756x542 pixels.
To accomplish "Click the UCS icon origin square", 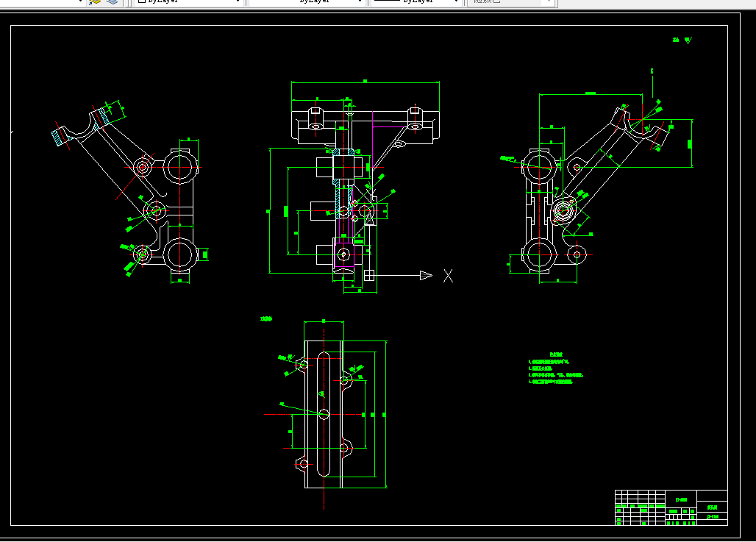I will coord(369,275).
